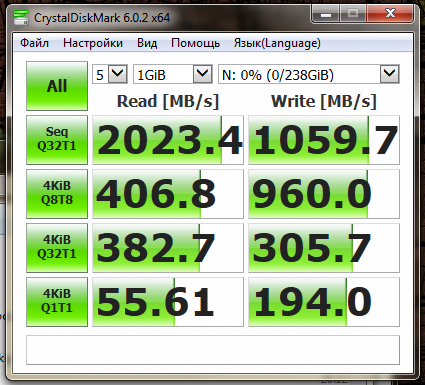Image resolution: width=425 pixels, height=385 pixels.
Task: Run all benchmarks with All button
Action: [57, 86]
